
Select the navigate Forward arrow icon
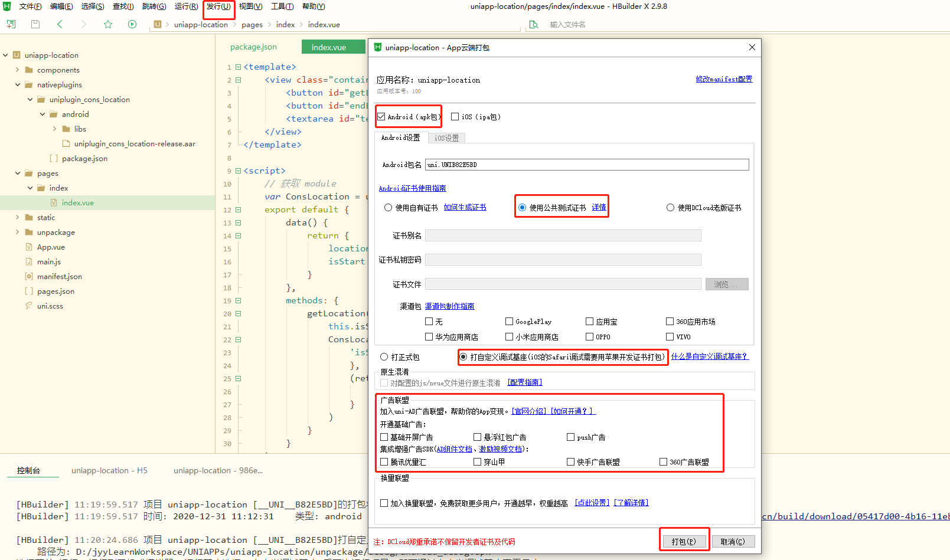[83, 24]
